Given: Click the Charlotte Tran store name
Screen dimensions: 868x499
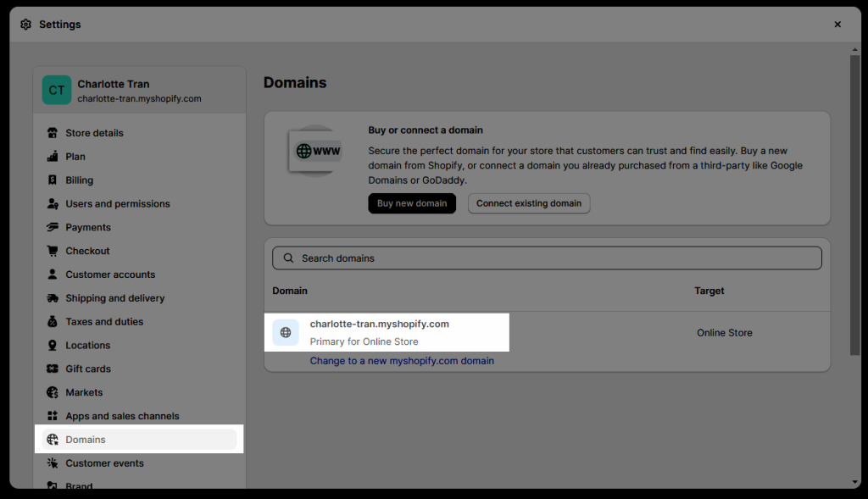Looking at the screenshot, I should [114, 84].
